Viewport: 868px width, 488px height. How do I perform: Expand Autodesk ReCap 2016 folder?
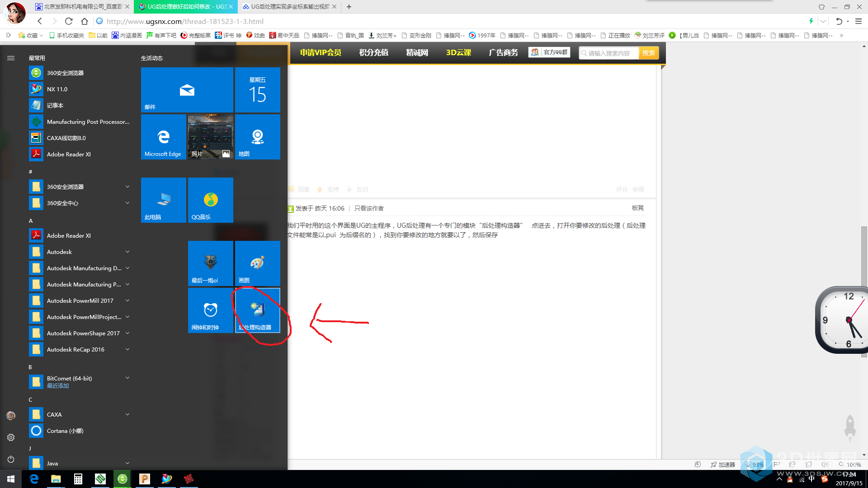80,349
